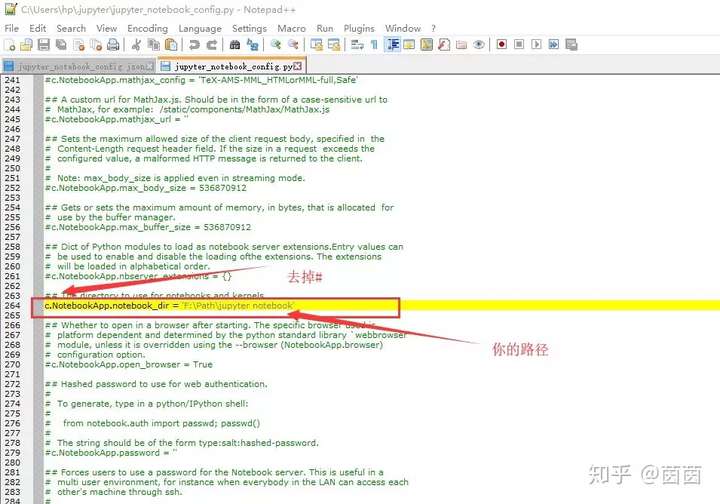The height and width of the screenshot is (504, 720).
Task: Open the Search menu
Action: pos(71,28)
